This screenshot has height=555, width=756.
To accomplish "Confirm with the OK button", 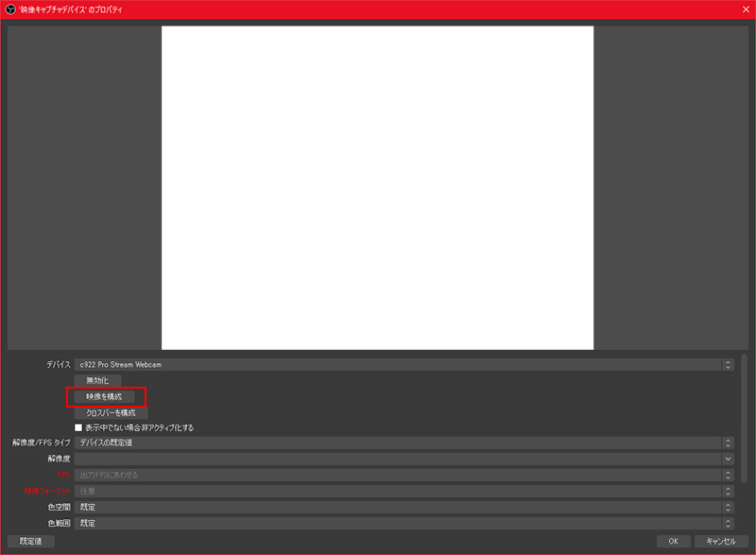I will click(x=674, y=541).
